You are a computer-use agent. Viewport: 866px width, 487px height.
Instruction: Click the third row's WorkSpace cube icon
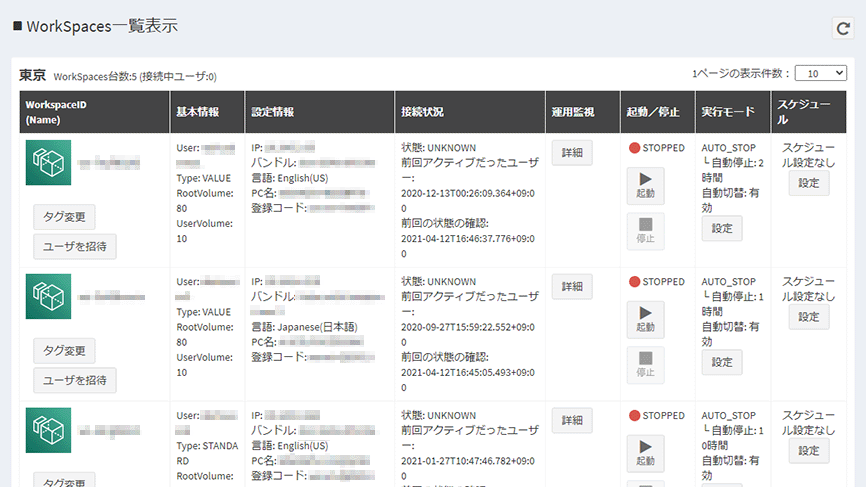tap(49, 430)
